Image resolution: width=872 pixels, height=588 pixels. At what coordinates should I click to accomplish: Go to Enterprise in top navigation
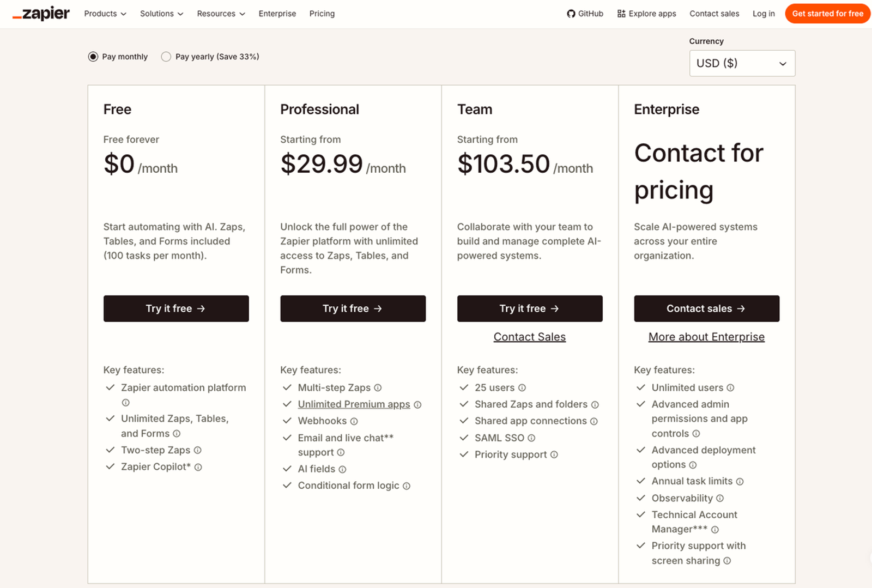click(x=277, y=14)
